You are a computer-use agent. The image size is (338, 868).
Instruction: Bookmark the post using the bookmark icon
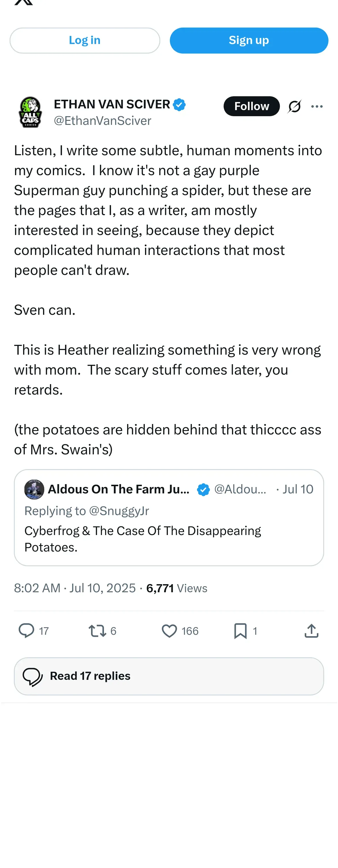pyautogui.click(x=240, y=630)
